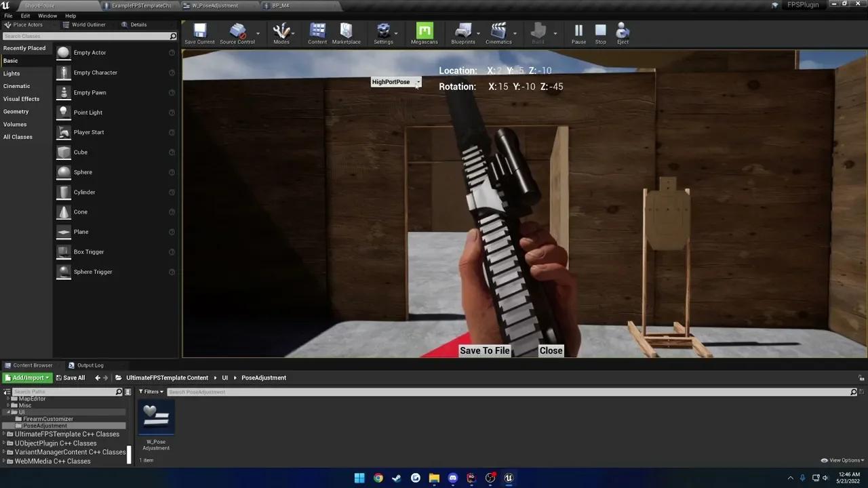868x488 pixels.
Task: Select the W_PoseAdjustment asset thumbnail
Action: 156,416
